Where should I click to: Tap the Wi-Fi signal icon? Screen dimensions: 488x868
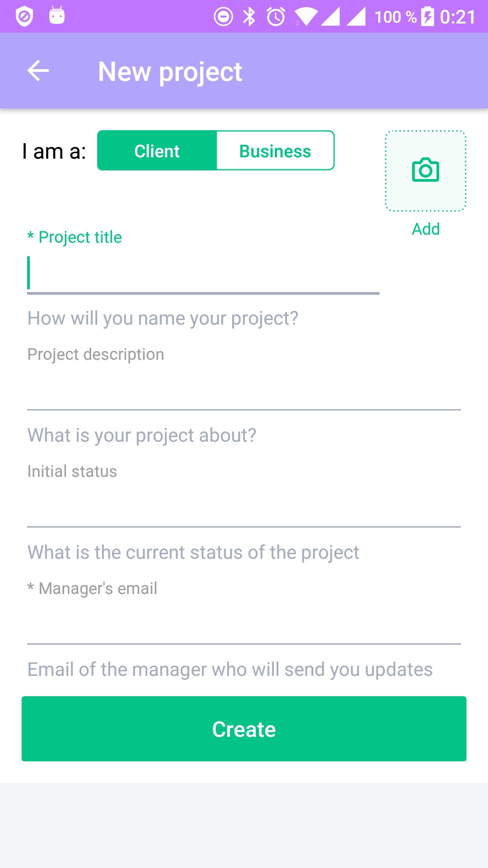point(306,17)
